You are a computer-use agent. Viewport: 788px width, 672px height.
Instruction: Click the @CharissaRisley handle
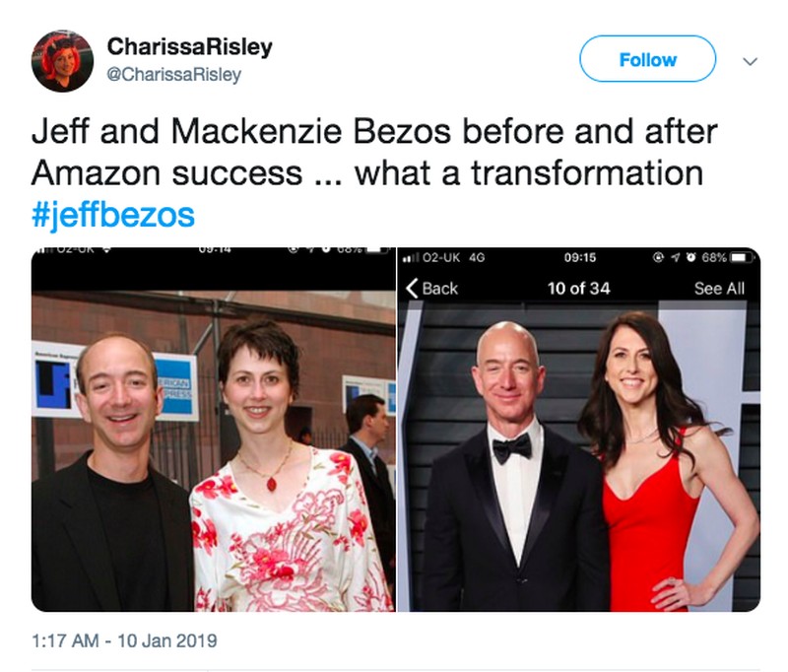point(173,74)
